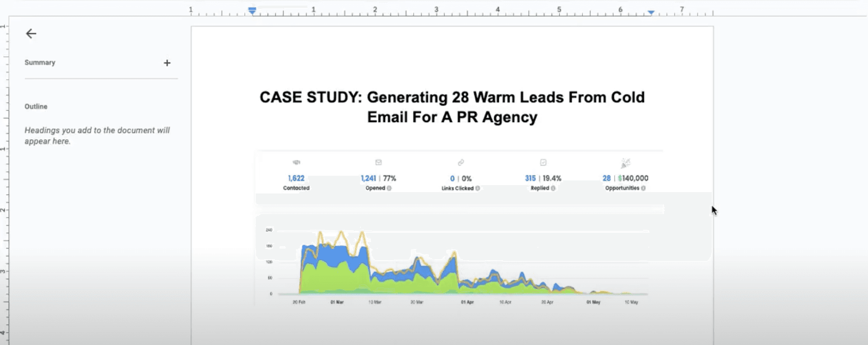This screenshot has height=345, width=868.
Task: Close the document outline with back arrow
Action: pyautogui.click(x=31, y=34)
